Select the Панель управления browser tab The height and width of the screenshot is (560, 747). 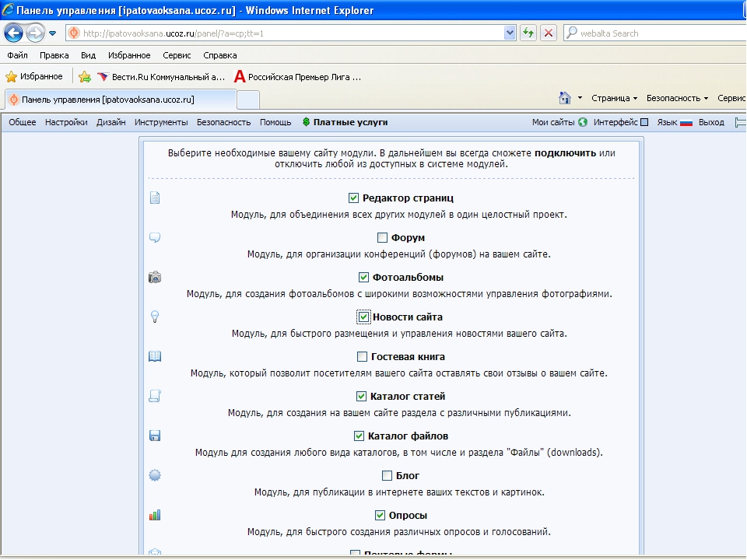(x=121, y=100)
